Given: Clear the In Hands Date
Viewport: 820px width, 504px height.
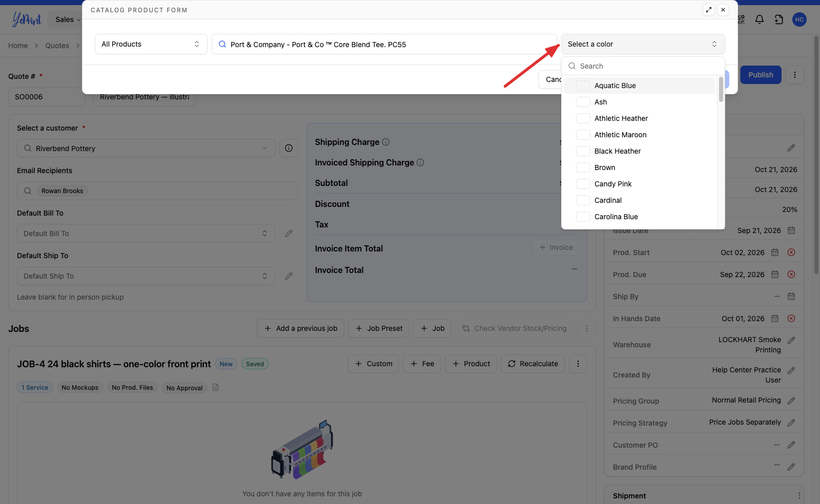Looking at the screenshot, I should coord(791,319).
